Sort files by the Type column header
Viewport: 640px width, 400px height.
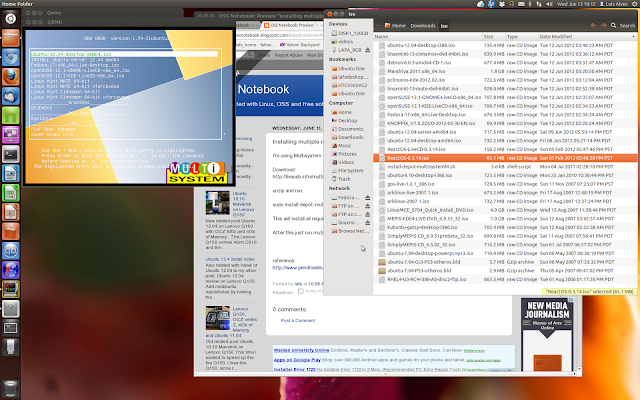click(x=522, y=36)
